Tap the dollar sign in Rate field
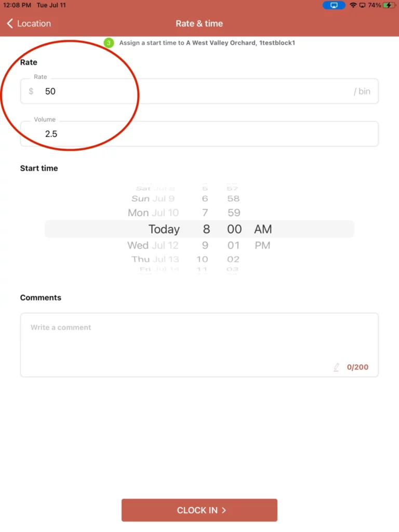 point(31,91)
